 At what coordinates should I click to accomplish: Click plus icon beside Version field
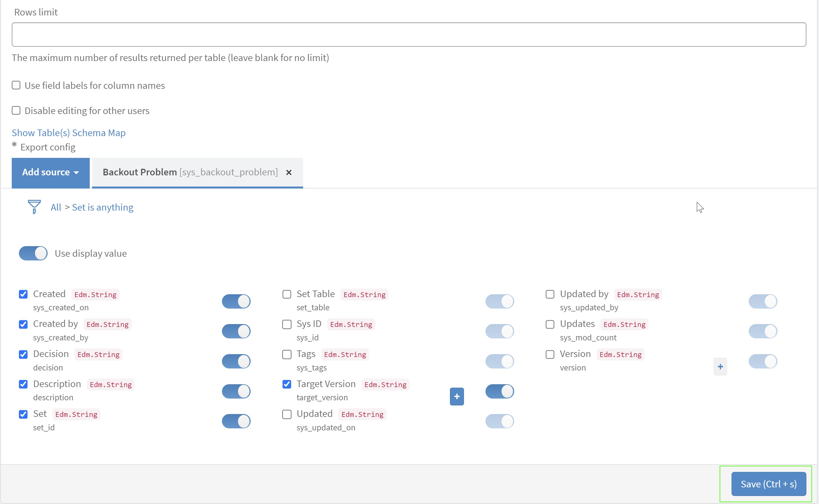(x=720, y=367)
